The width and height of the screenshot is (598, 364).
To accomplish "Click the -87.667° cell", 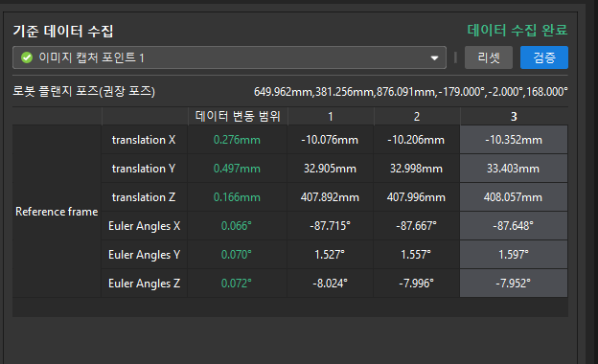I will coord(416,226).
